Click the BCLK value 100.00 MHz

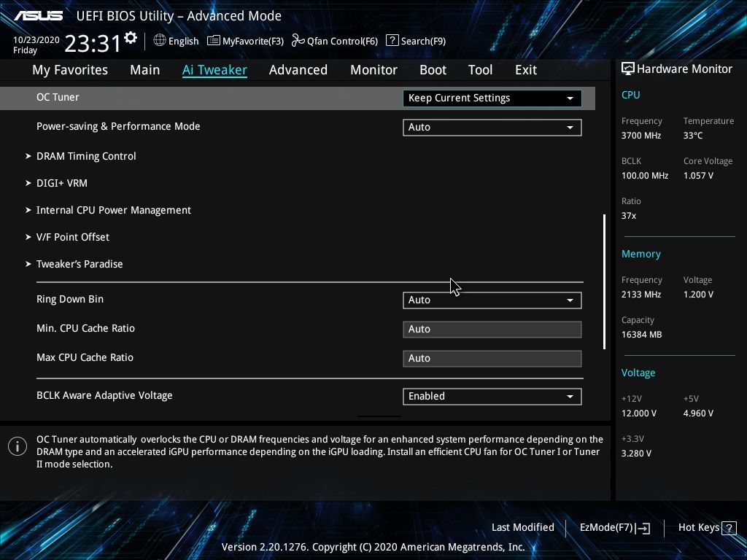coord(645,176)
